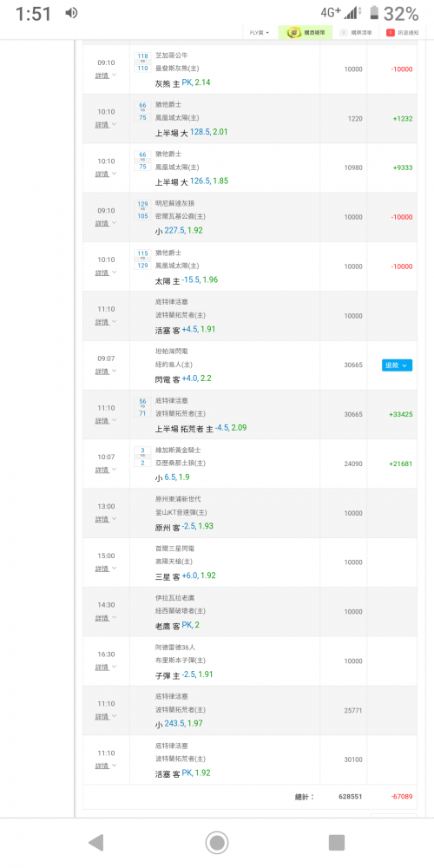Click the 10:07 詳情 details link
434x868 pixels.
pyautogui.click(x=106, y=470)
